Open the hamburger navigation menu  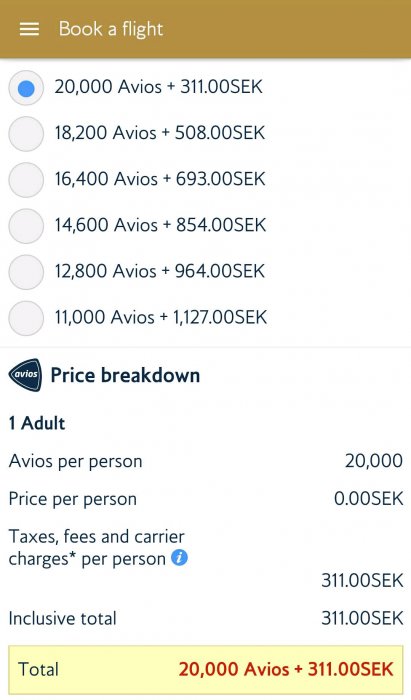[x=29, y=29]
